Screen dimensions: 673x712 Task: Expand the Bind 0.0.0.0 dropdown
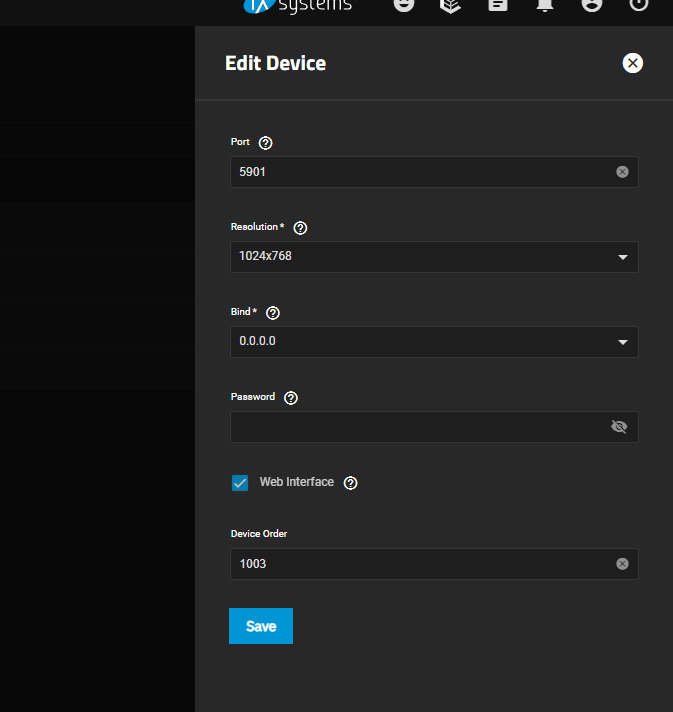coord(434,341)
